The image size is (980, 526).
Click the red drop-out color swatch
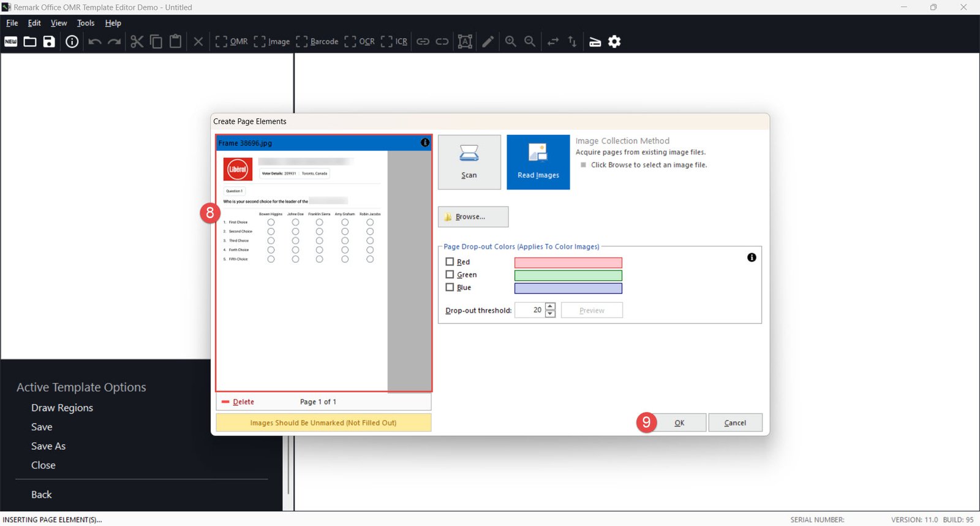(x=568, y=262)
